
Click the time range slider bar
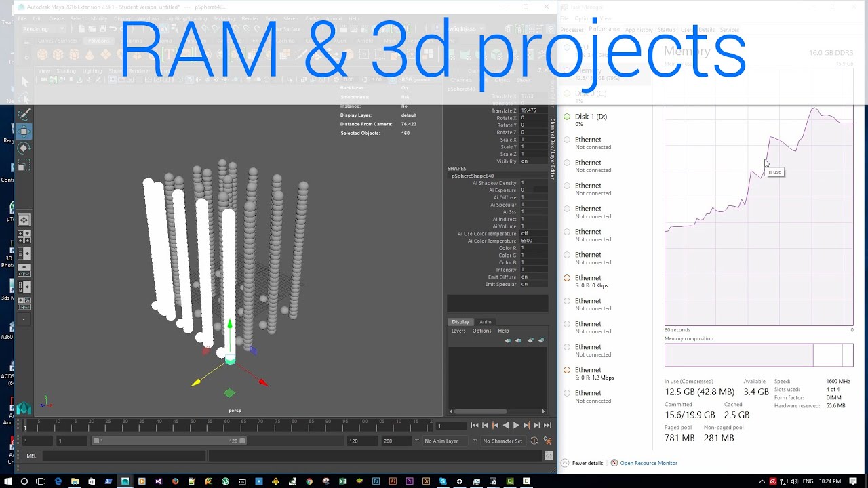170,441
